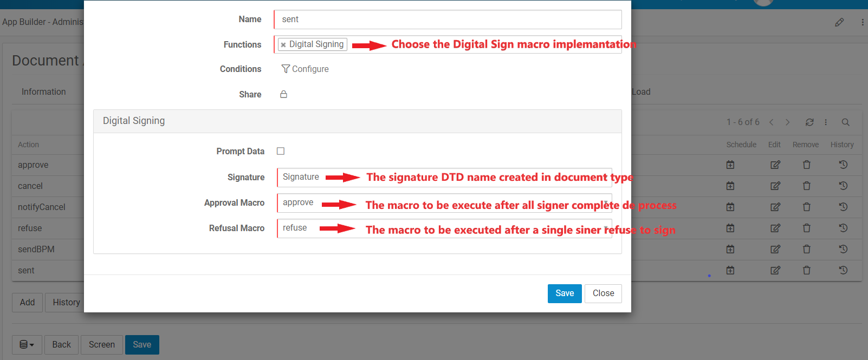Viewport: 868px width, 360px height.
Task: Close the macro dialog
Action: coord(603,293)
